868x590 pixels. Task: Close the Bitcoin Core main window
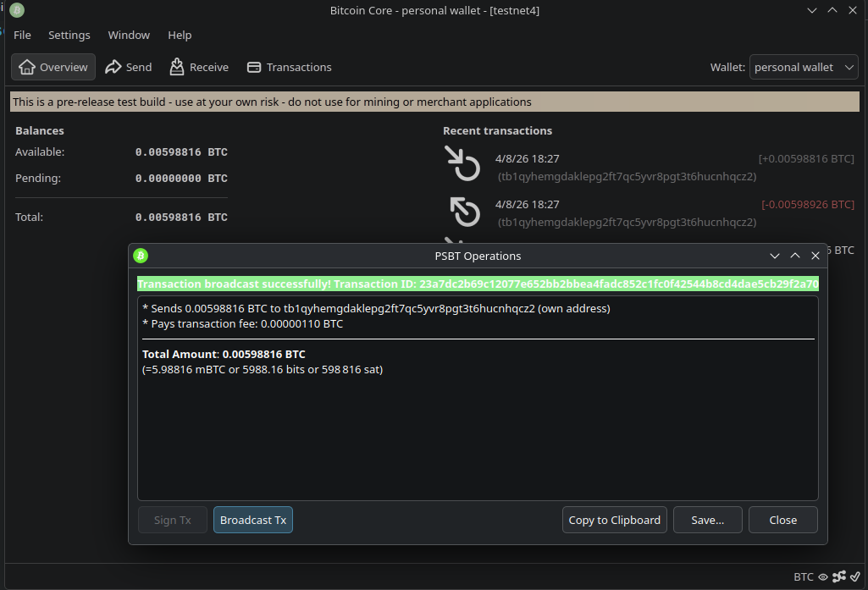tap(853, 10)
